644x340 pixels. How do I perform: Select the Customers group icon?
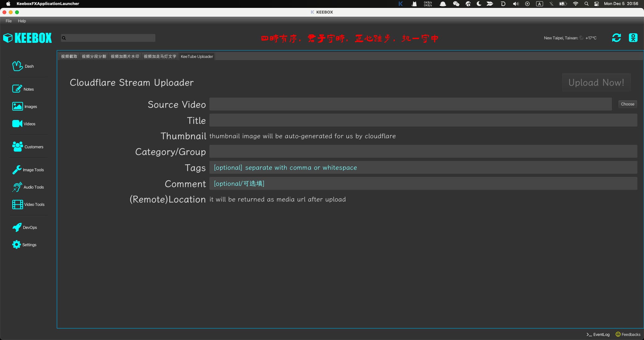coord(17,147)
